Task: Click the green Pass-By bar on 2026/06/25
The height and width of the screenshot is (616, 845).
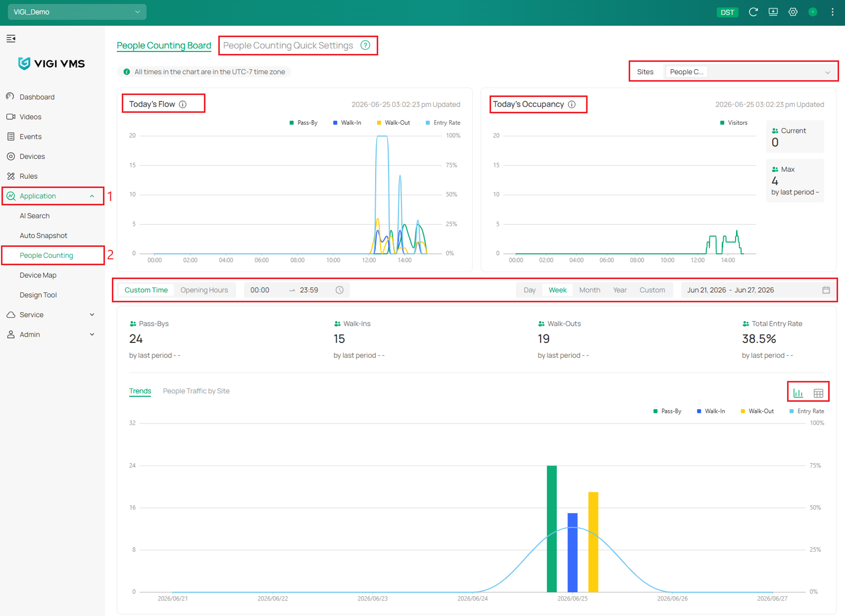Action: click(552, 529)
